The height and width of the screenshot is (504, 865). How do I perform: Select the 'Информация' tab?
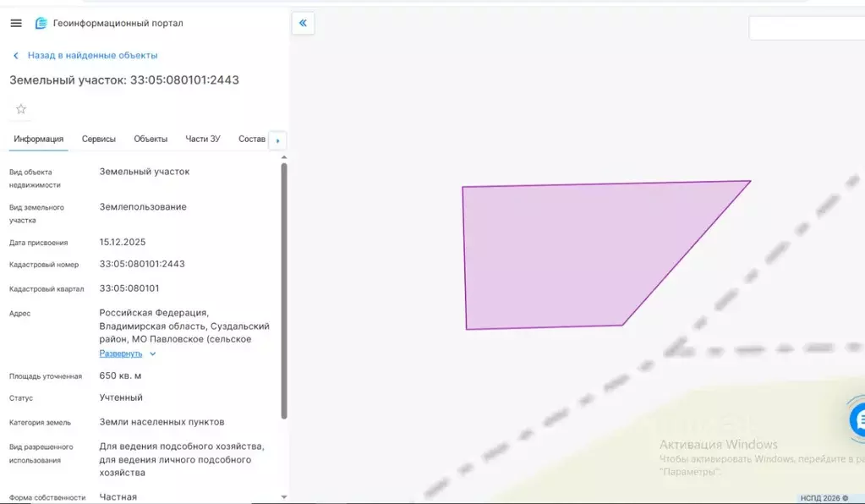[x=39, y=139]
